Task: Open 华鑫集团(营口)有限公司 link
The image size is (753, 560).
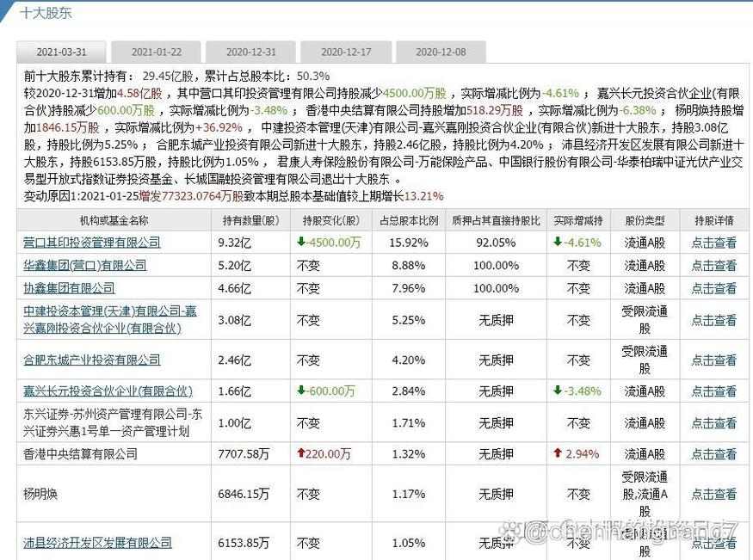Action: click(x=84, y=265)
